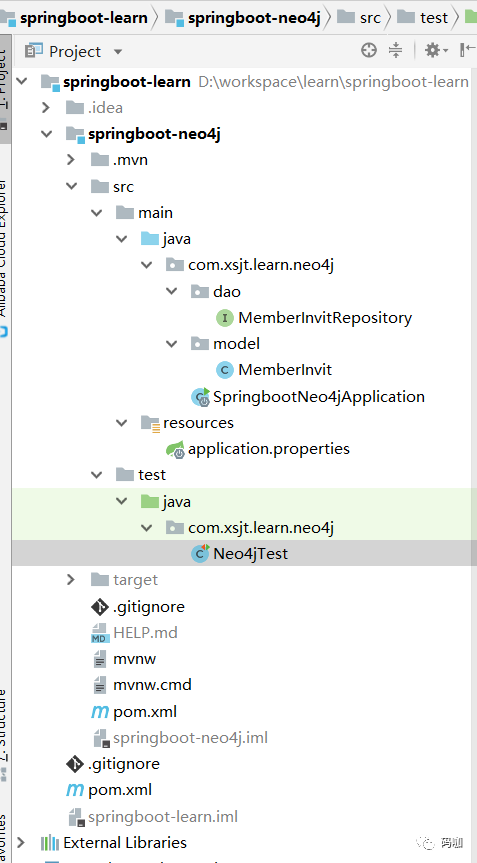Click the collapse all icon in Project toolbar
Viewport: 477px width, 863px height.
(x=396, y=51)
